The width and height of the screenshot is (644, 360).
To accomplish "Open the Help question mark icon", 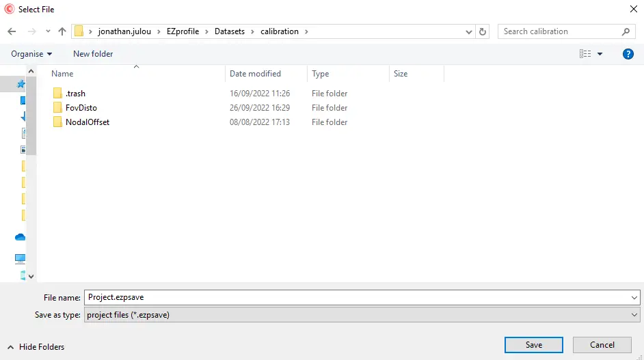I will coord(628,54).
